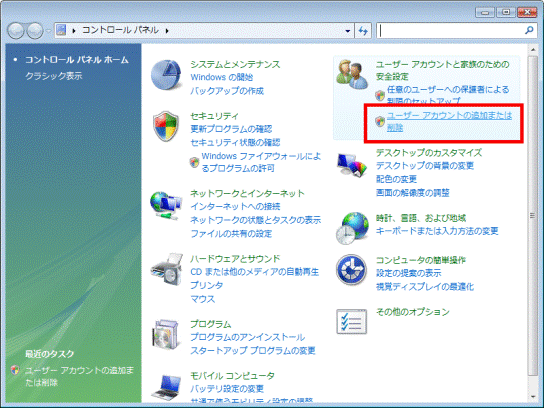
Task: Click バッテリ設定の変更 link
Action: [227, 389]
